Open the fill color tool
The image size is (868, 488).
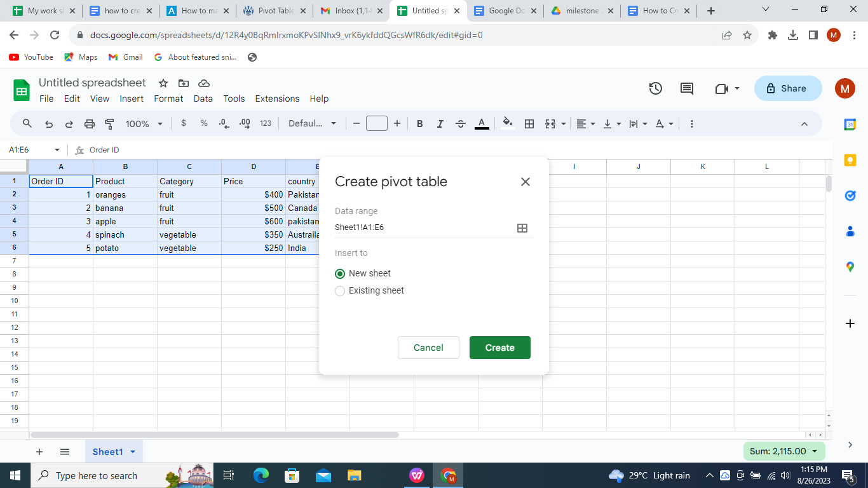pyautogui.click(x=507, y=123)
